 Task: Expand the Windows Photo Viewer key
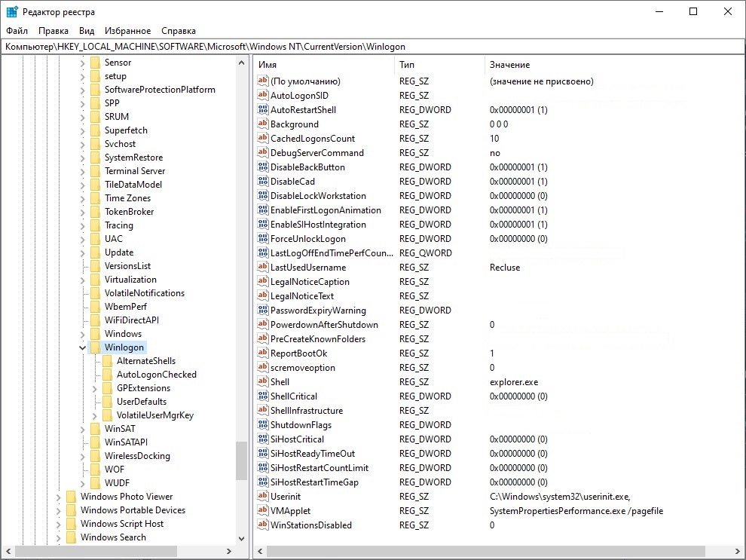click(x=58, y=497)
